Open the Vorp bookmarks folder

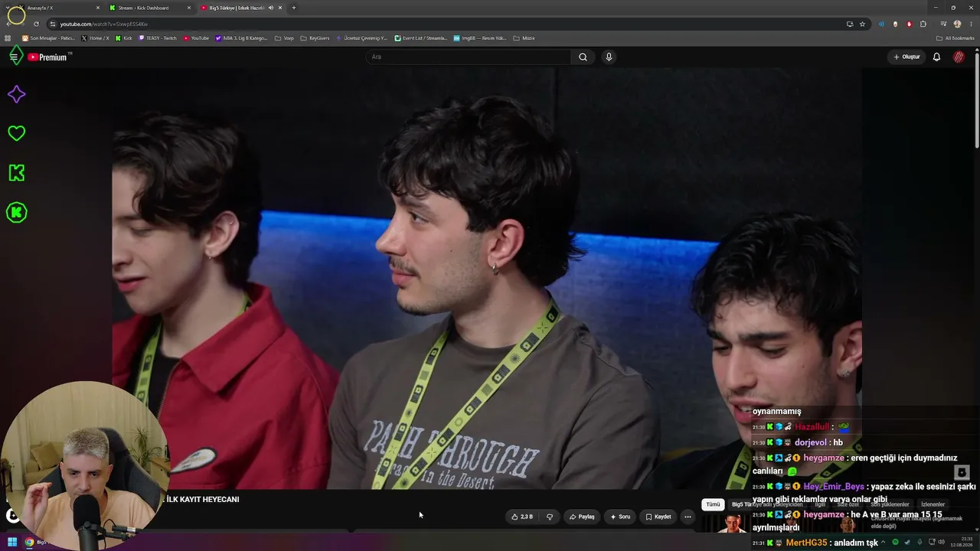click(x=284, y=38)
